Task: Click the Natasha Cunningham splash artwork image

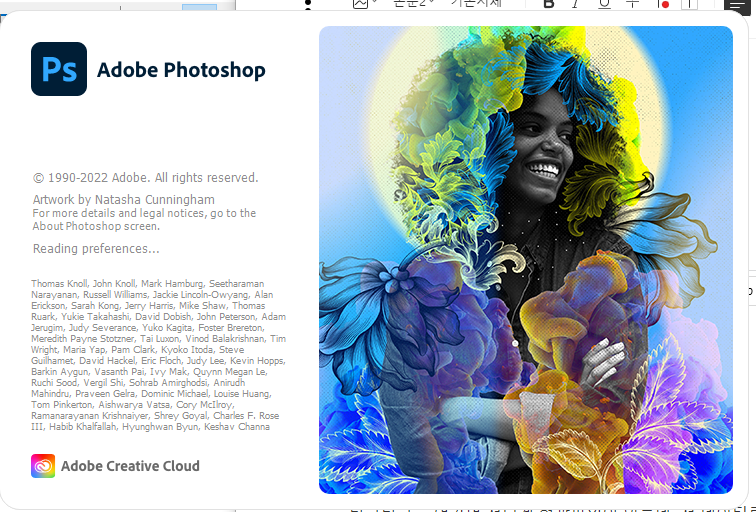Action: pyautogui.click(x=526, y=260)
